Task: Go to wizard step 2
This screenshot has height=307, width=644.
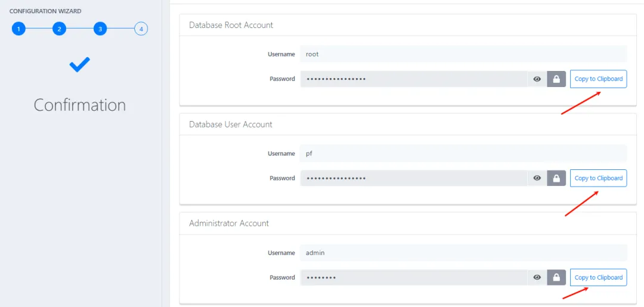Action: [59, 29]
